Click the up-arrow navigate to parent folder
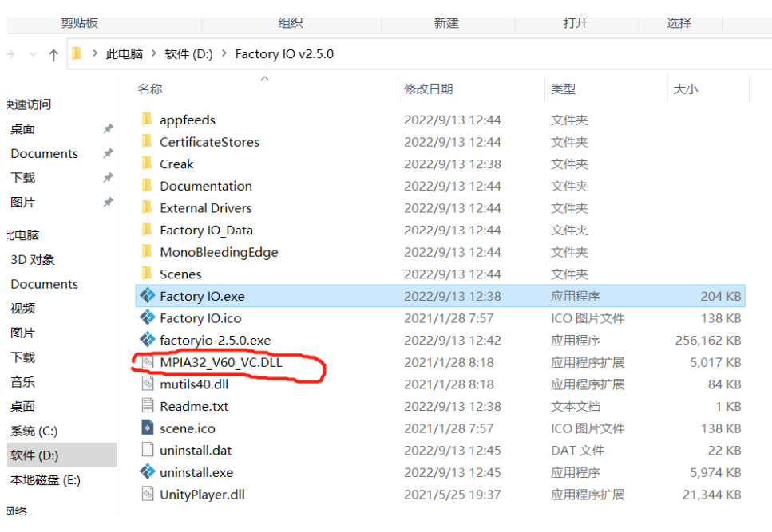 click(x=53, y=54)
